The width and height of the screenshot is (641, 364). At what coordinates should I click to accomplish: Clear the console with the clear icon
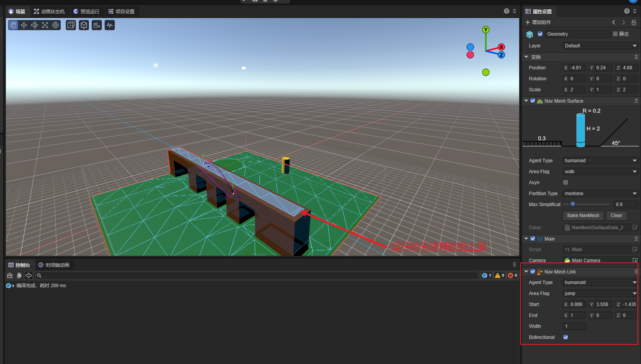coord(10,275)
